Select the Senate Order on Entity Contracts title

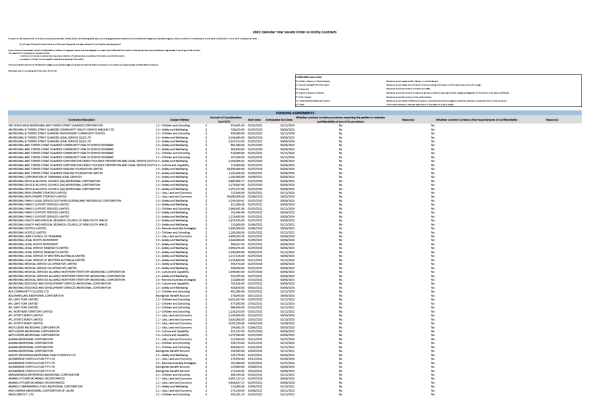click(x=295, y=32)
